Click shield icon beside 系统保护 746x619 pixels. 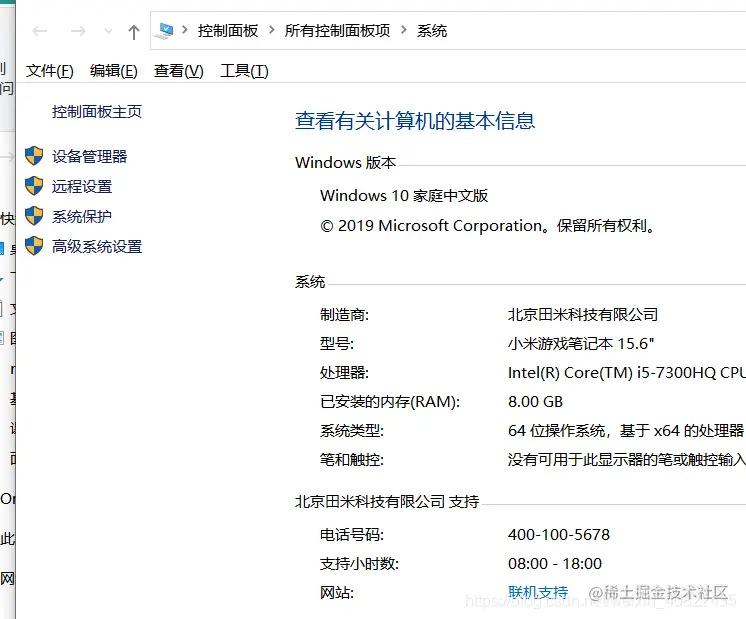pos(34,216)
